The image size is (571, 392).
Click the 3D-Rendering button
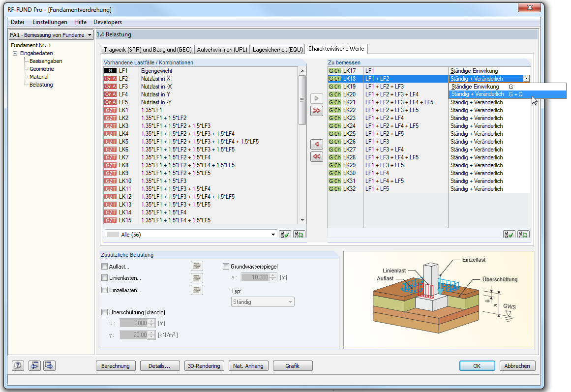pos(204,366)
